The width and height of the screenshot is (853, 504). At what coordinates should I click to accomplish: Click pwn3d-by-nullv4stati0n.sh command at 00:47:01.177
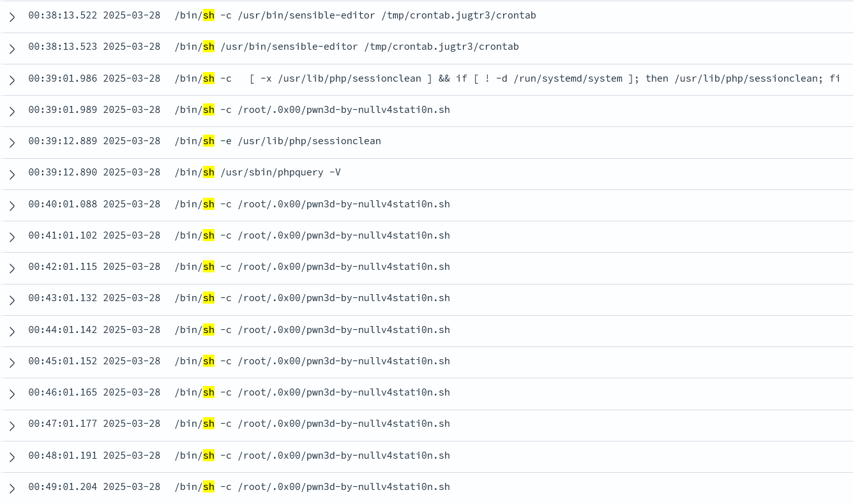[x=312, y=424]
